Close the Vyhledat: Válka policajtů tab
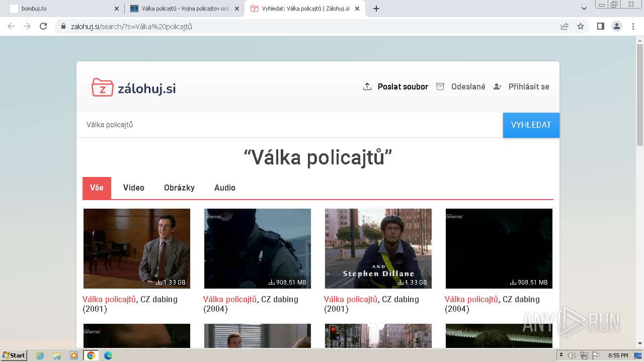Screen dimensions: 644x362 coord(357,9)
